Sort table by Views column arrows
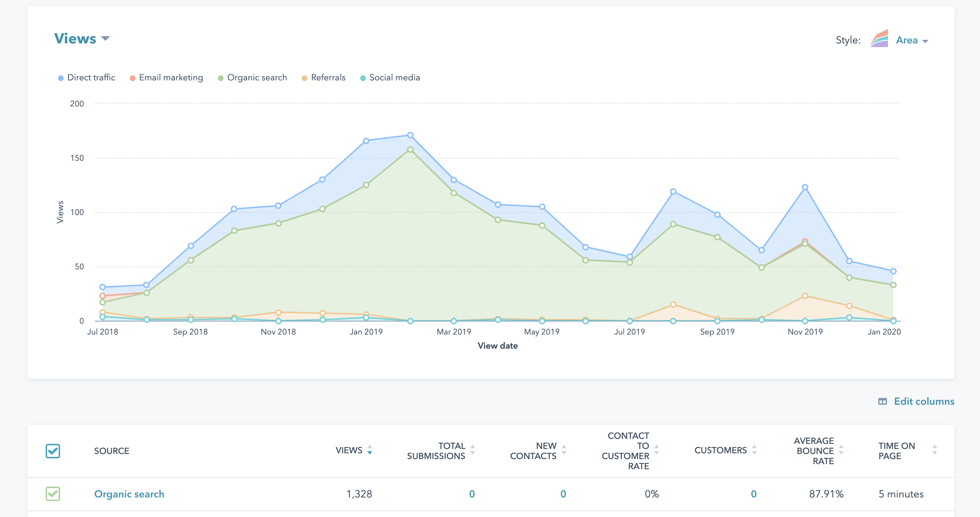Screen dimensions: 980x517 point(369,450)
